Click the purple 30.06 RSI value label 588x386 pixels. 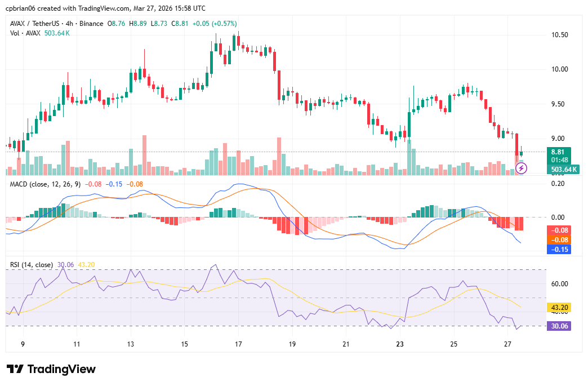(x=560, y=326)
